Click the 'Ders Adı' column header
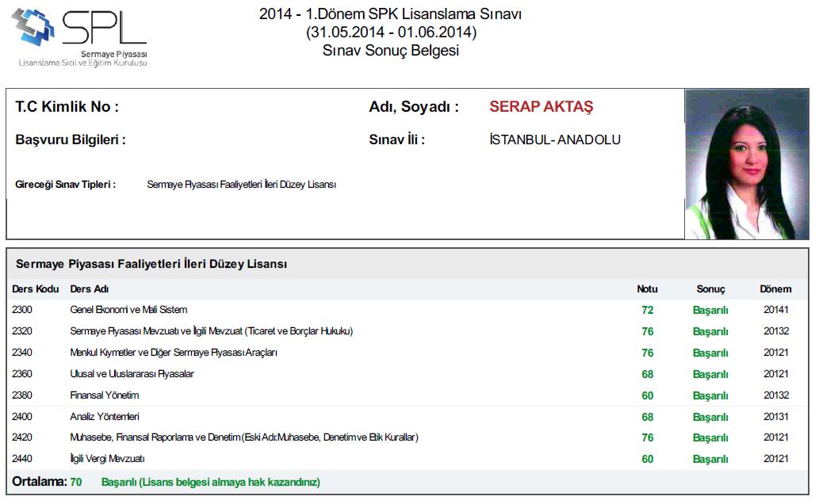The height and width of the screenshot is (504, 819). coord(90,288)
